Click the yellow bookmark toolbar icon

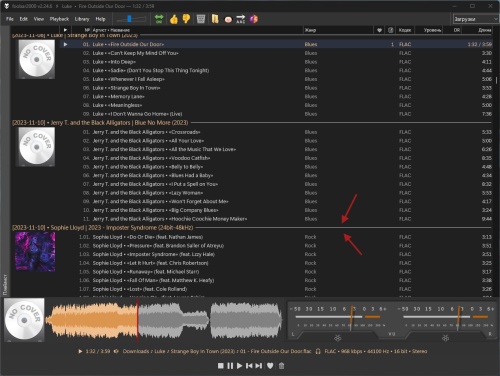(215, 19)
